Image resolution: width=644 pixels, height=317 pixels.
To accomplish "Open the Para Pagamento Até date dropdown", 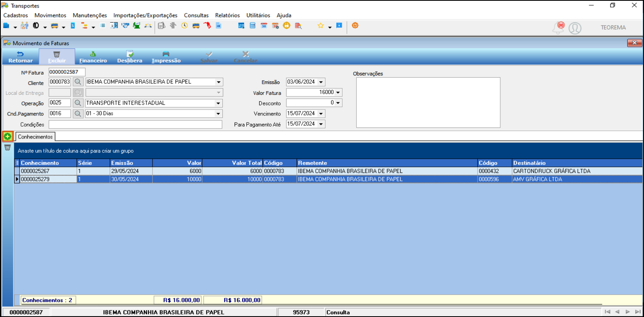I will 321,124.
